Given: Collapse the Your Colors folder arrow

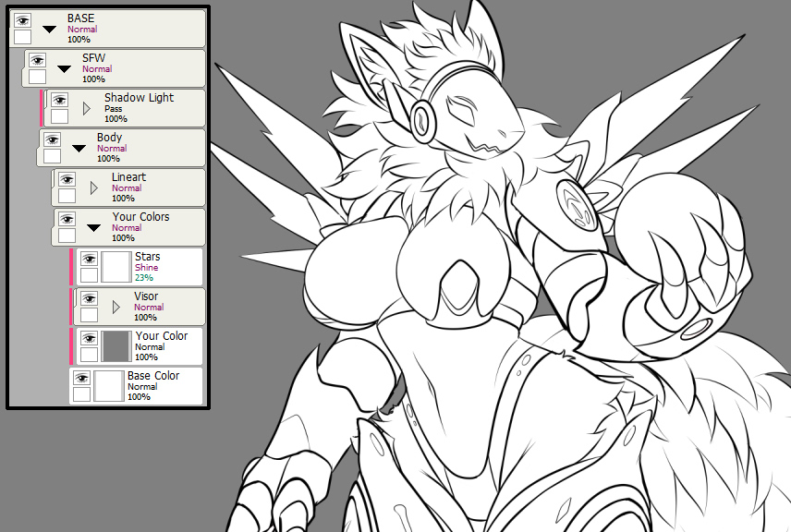Looking at the screenshot, I should [94, 228].
